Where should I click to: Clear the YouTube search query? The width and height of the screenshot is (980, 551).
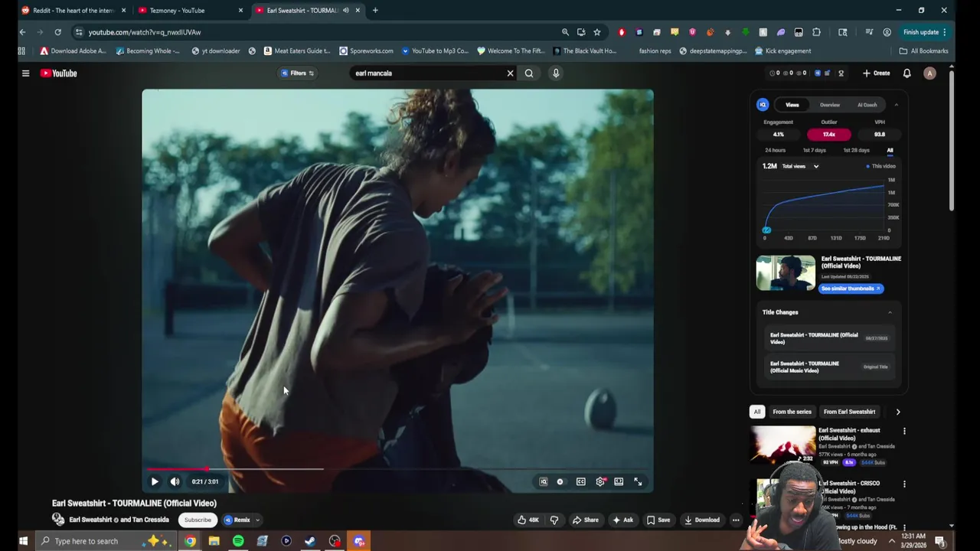click(510, 73)
